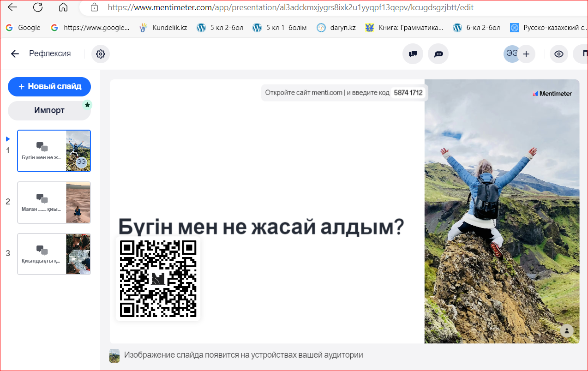Screen dimensions: 588x371
Task: Select slide 3 thumbnail 'Қиындықты қ...'
Action: click(x=54, y=254)
